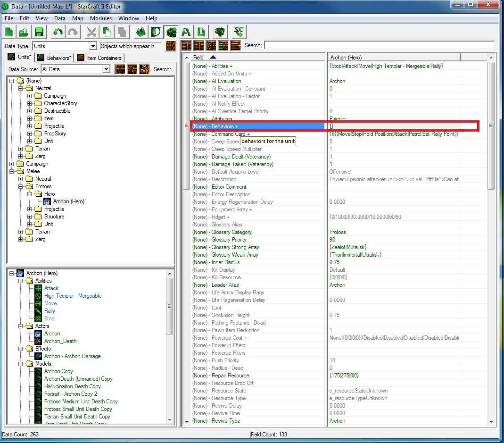Click the Undo arrow icon
The width and height of the screenshot is (504, 443).
click(x=58, y=33)
